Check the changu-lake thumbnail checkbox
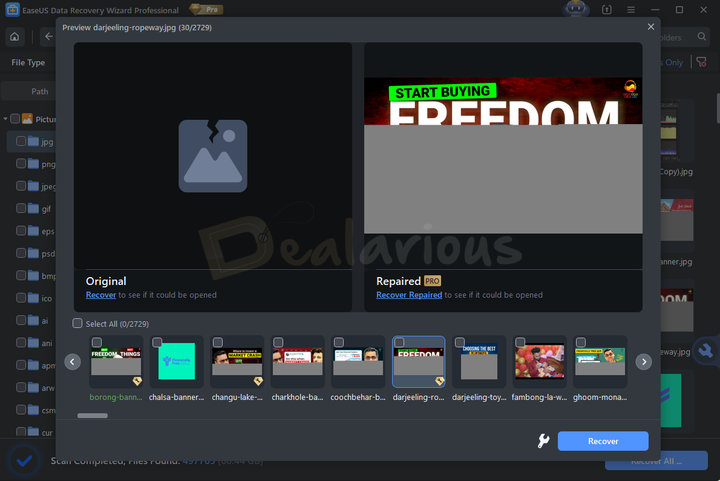The image size is (720, 481). 218,342
